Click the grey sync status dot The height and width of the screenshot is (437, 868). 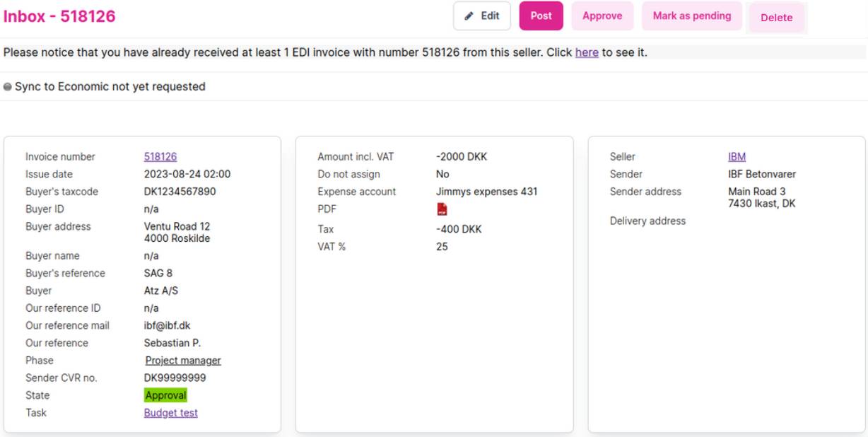pyautogui.click(x=8, y=87)
